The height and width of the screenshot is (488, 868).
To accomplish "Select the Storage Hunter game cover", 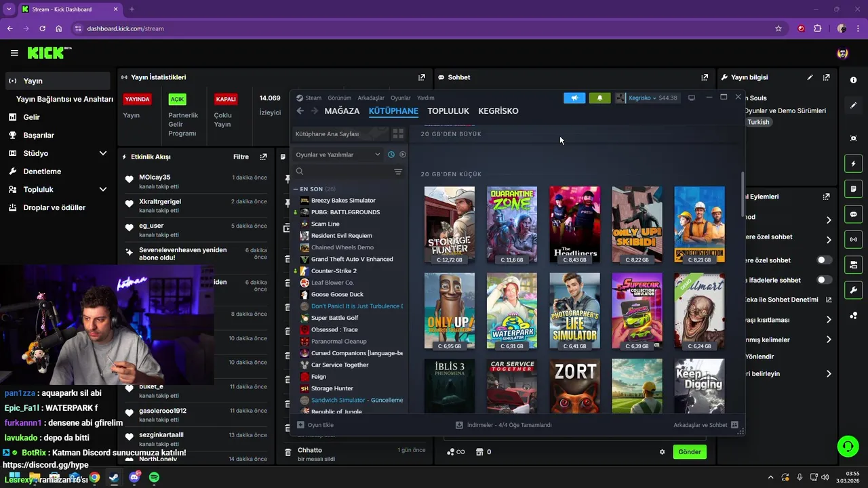I will pos(450,224).
